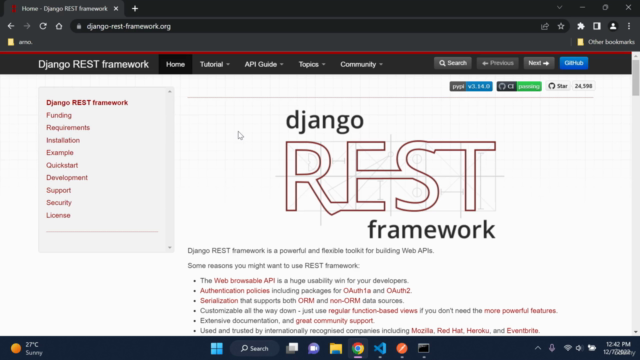This screenshot has height=360, width=640.
Task: Click the page vertical scrollbar thumb
Action: click(x=636, y=78)
